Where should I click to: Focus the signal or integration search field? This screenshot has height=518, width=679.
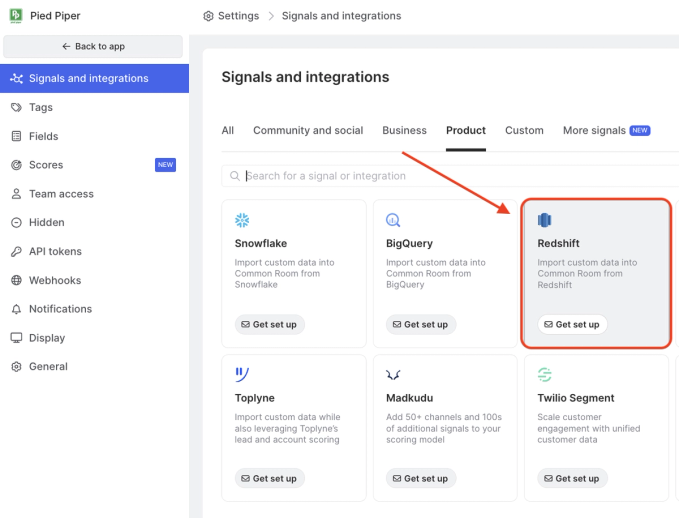click(x=450, y=176)
